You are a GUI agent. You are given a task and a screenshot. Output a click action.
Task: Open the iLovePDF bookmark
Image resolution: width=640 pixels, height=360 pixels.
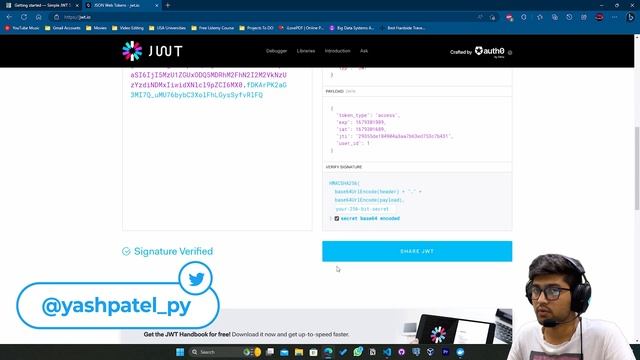tap(301, 28)
